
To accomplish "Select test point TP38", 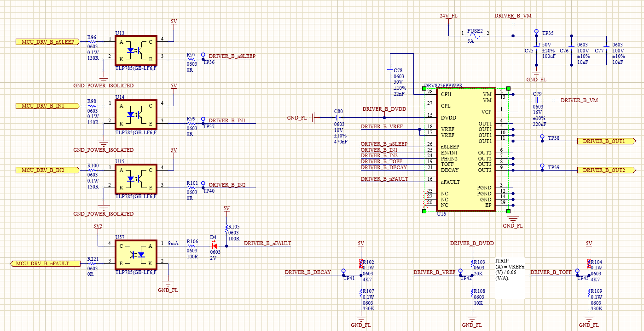I will pos(543,137).
